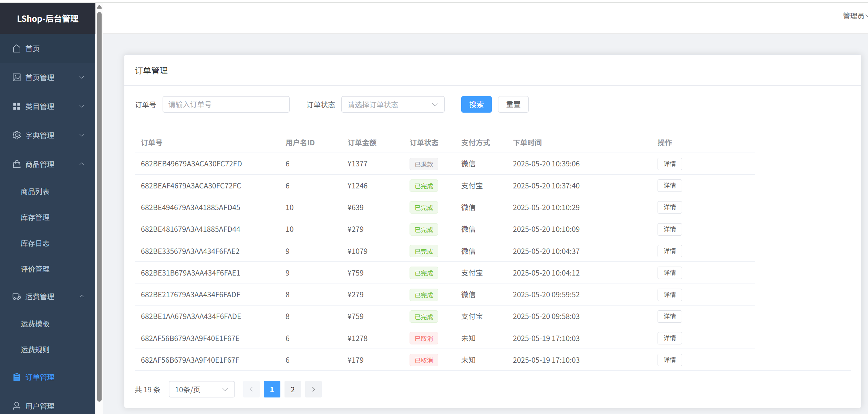Click the 重置 button
The image size is (868, 414).
tap(513, 105)
